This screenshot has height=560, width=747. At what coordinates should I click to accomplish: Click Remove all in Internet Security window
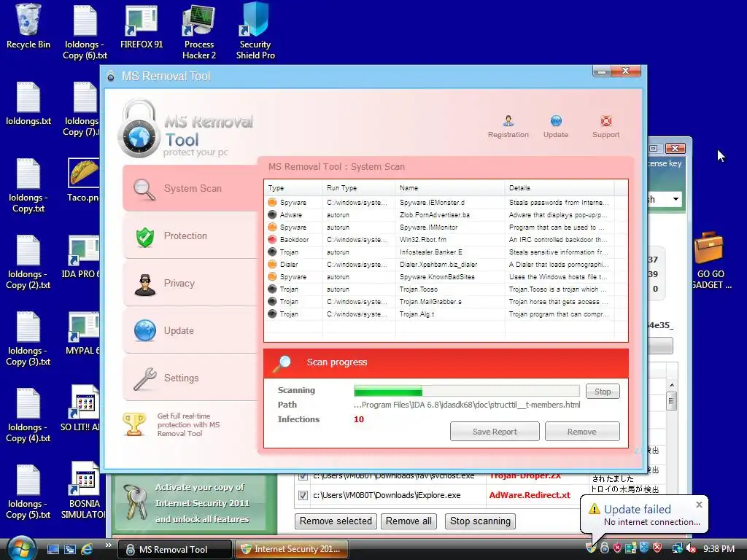(x=409, y=521)
